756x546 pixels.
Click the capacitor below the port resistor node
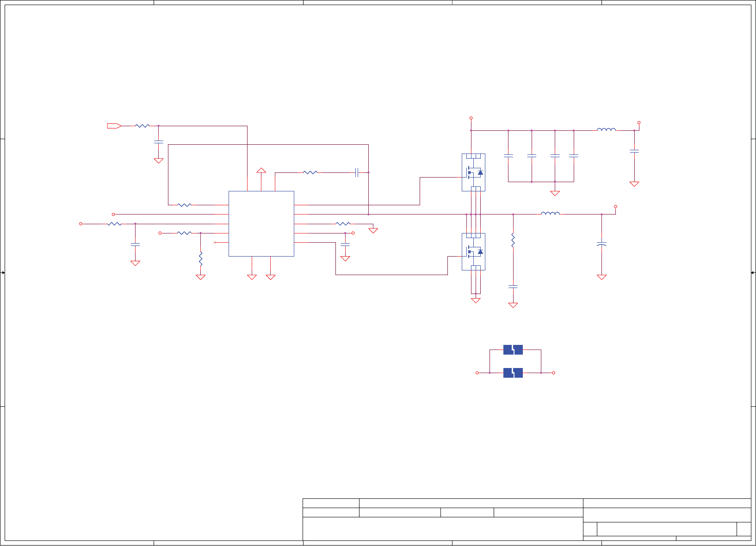(x=159, y=142)
